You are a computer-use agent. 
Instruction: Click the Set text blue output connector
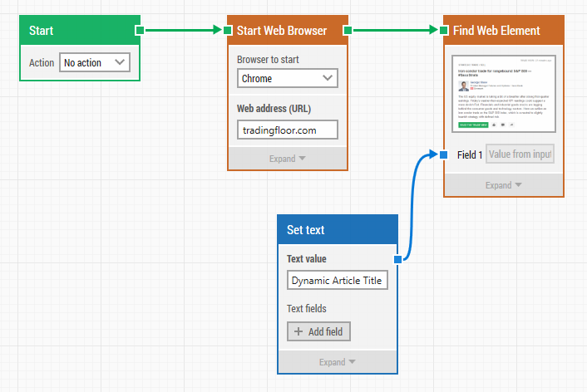click(397, 259)
